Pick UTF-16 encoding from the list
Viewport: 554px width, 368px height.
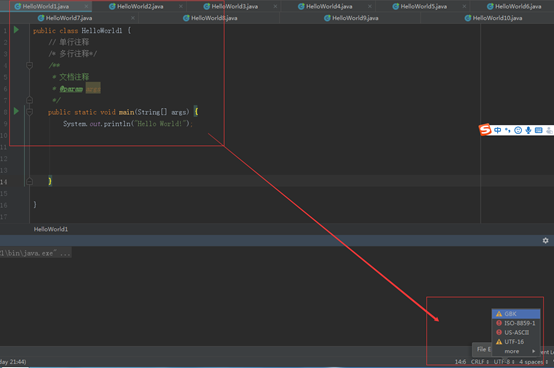pyautogui.click(x=516, y=342)
